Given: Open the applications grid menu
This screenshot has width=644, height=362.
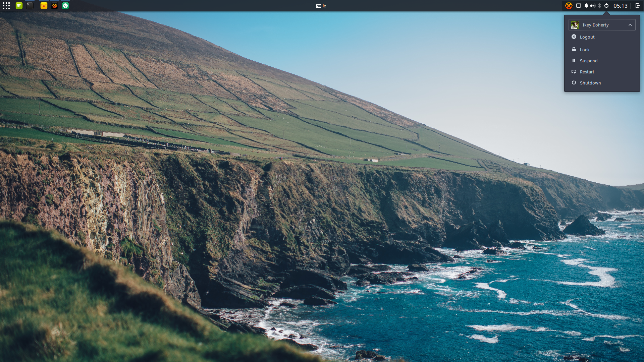Looking at the screenshot, I should 6,6.
